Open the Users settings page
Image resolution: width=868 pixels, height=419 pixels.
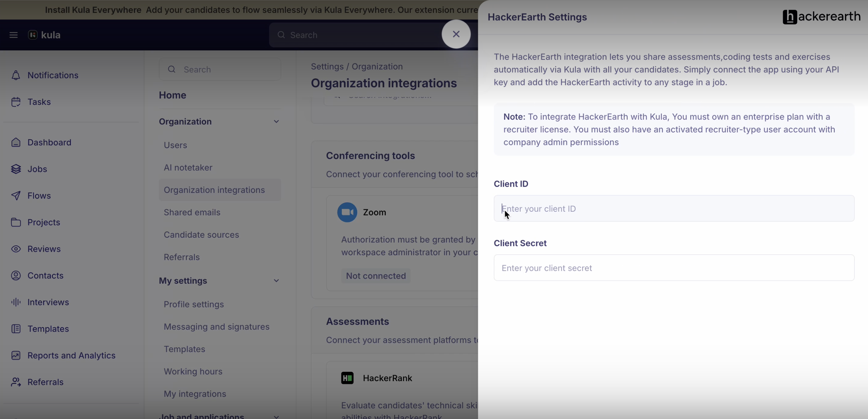(175, 145)
